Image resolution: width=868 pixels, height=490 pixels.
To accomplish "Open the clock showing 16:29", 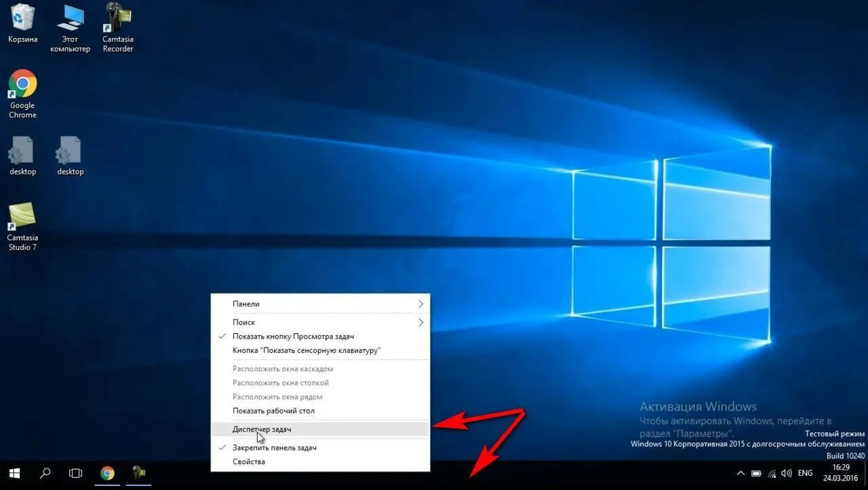I will click(841, 472).
